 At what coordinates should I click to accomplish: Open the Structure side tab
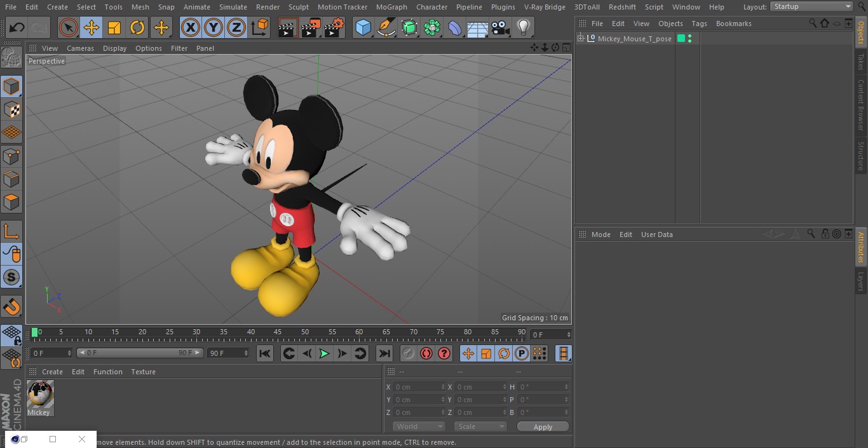(861, 156)
